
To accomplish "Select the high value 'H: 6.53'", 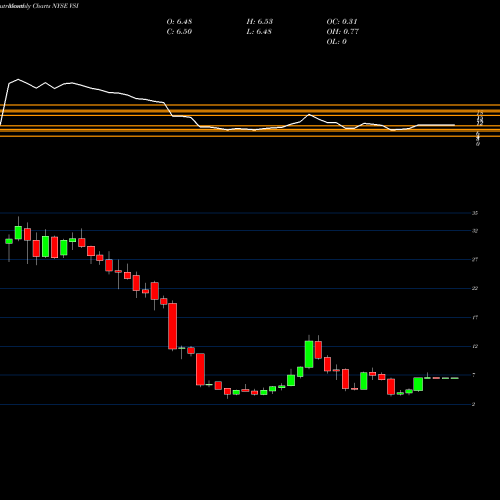I will point(260,22).
